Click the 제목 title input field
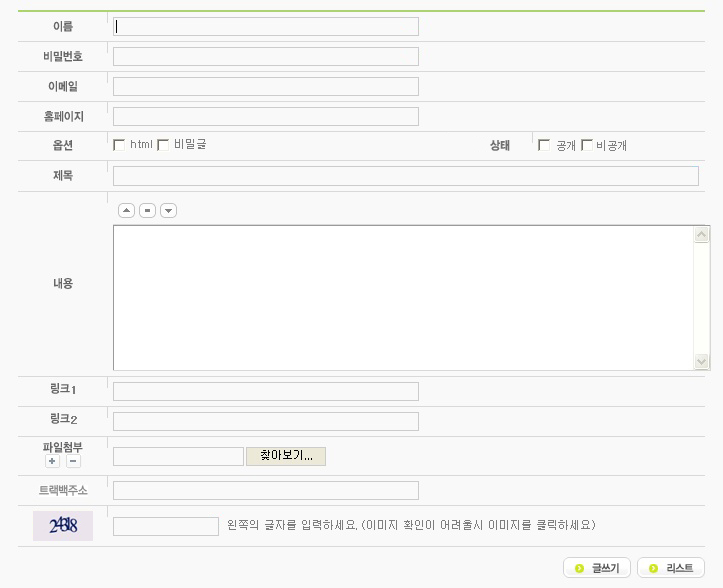The width and height of the screenshot is (723, 588). click(406, 176)
